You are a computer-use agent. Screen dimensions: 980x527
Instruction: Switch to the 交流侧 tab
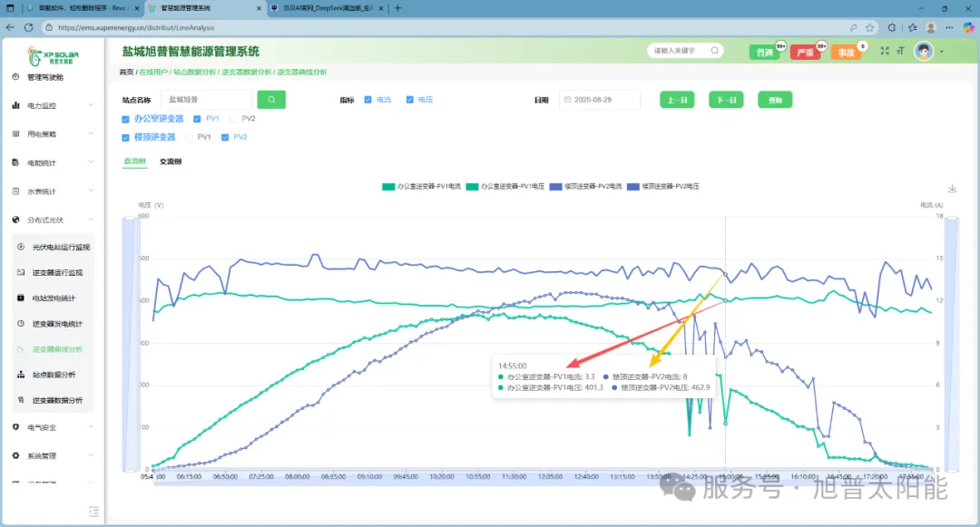[x=170, y=161]
